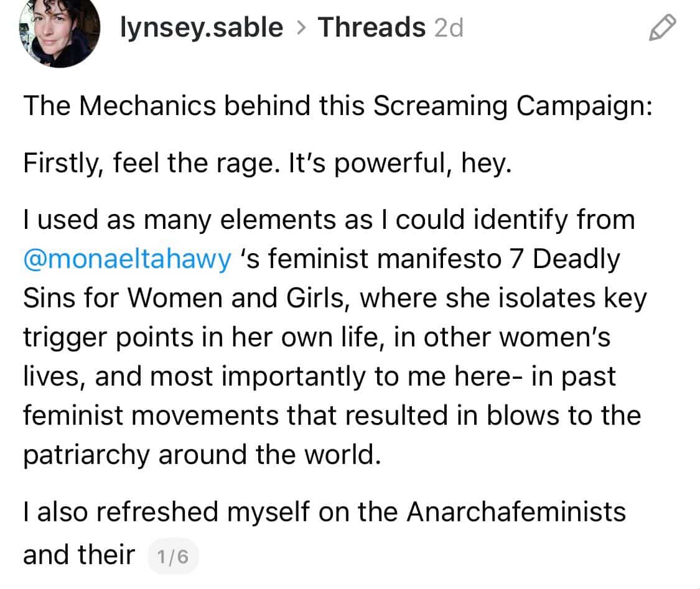Open the Threads label in header
Screen dimensions: 700x589
371,27
